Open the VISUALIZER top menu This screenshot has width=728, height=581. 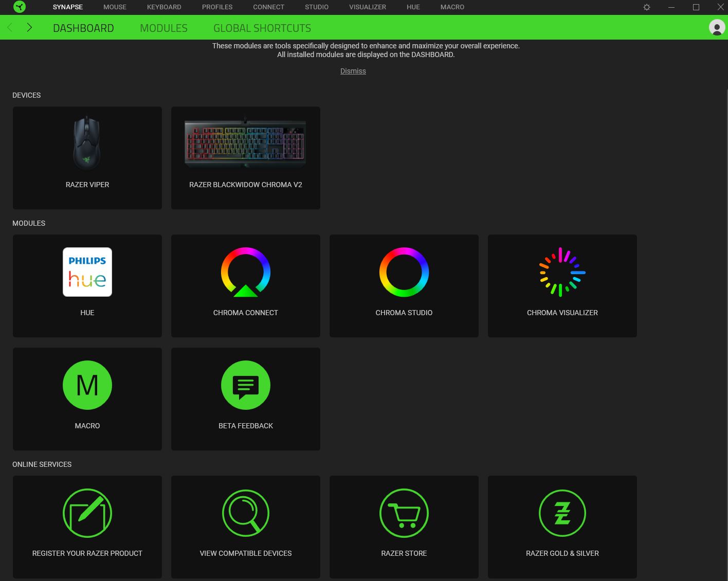pyautogui.click(x=368, y=7)
